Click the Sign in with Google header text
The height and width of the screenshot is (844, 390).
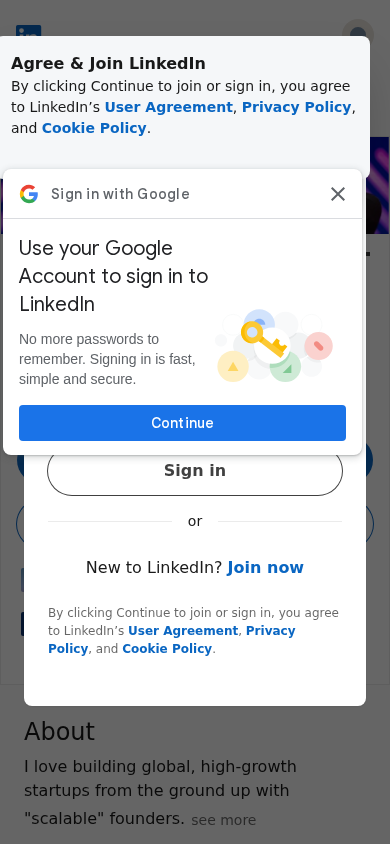pyautogui.click(x=120, y=194)
